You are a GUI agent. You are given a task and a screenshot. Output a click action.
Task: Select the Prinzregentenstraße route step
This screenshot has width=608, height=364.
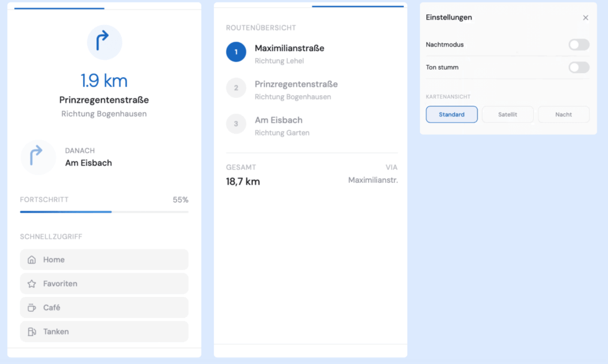296,89
